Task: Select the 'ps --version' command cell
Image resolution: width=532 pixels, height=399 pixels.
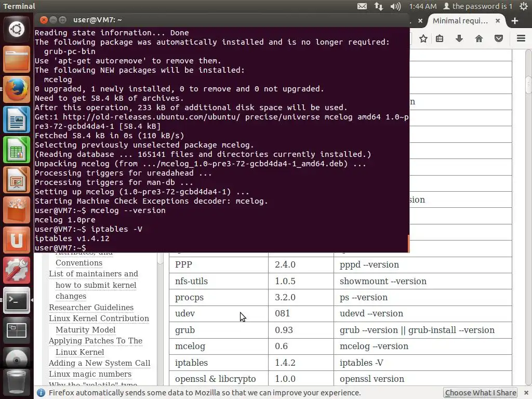Action: [423, 297]
